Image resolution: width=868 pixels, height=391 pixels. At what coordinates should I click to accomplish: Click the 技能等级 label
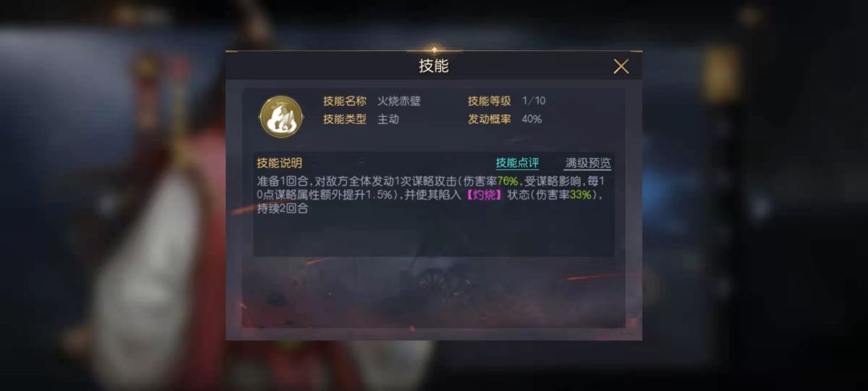[489, 101]
